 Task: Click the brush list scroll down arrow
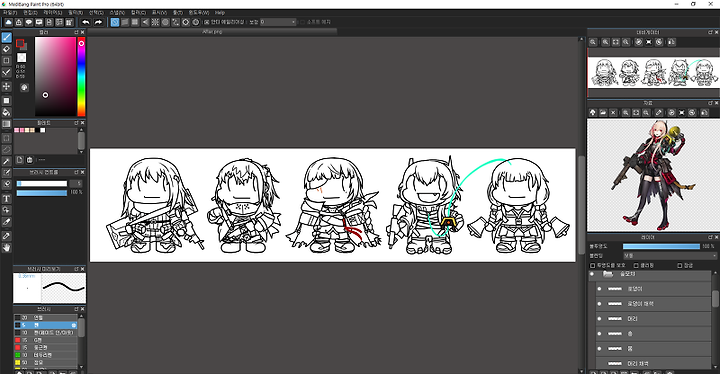(x=81, y=367)
